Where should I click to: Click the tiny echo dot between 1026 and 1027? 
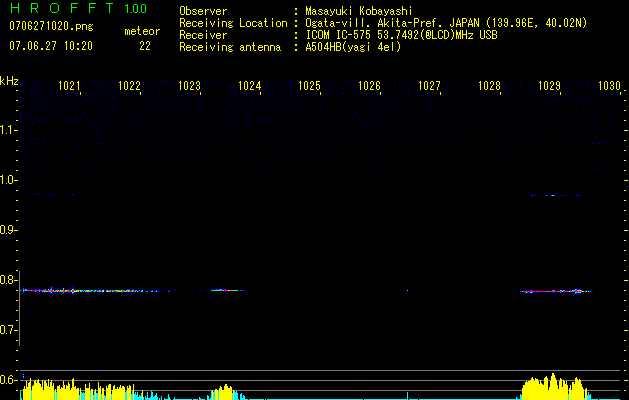coord(407,290)
